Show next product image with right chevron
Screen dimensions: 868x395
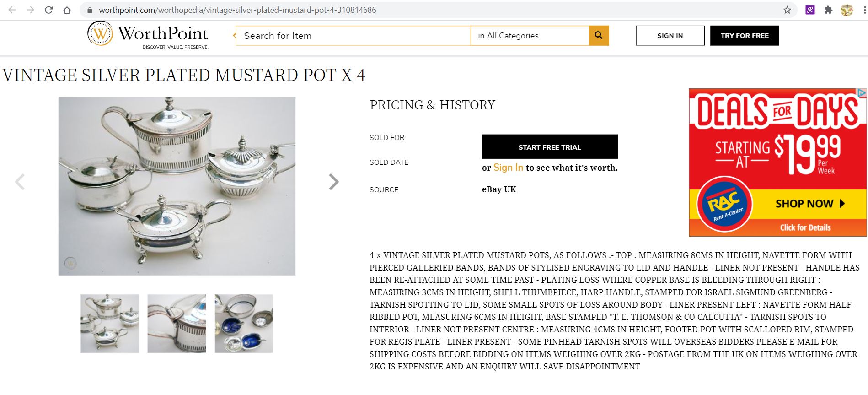(334, 182)
